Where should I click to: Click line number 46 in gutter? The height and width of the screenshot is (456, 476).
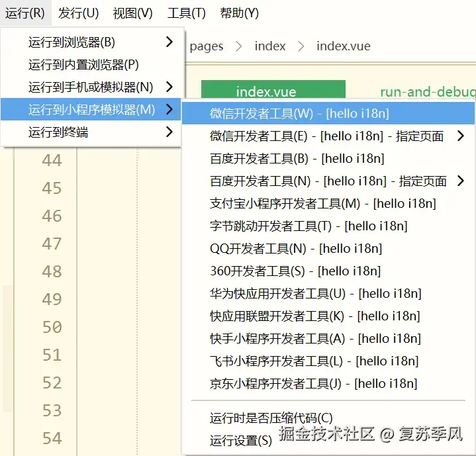point(52,216)
